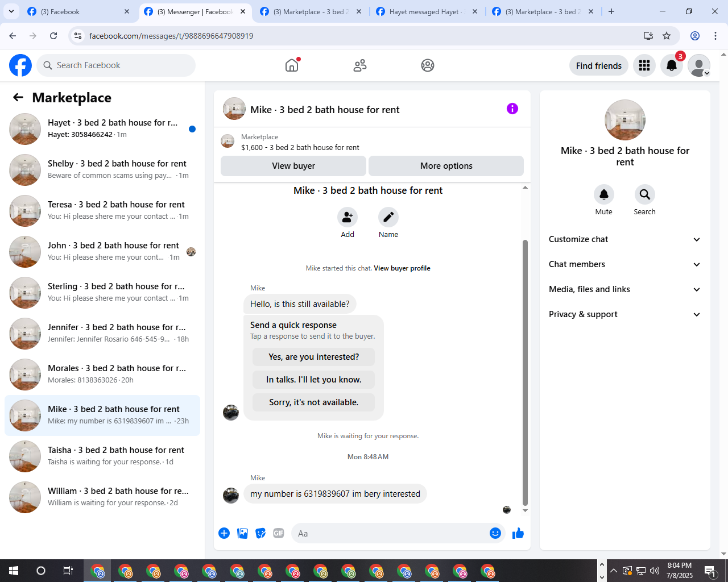Send quick reply Sorry, it's not available.
728x582 pixels.
tap(314, 402)
